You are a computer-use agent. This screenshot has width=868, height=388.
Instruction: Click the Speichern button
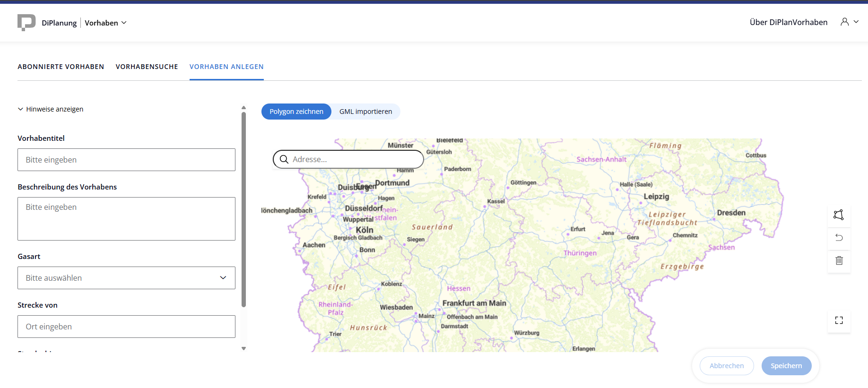786,366
